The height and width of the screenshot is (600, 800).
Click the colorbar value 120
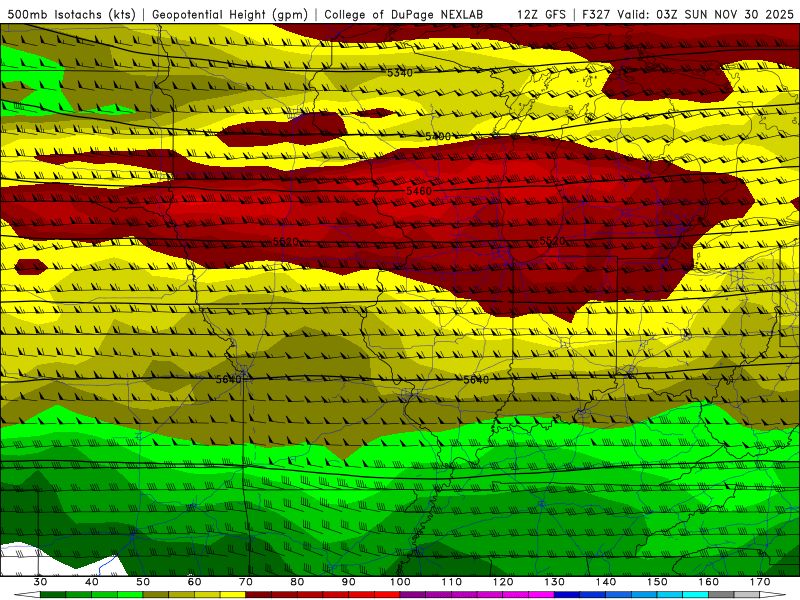tap(503, 582)
